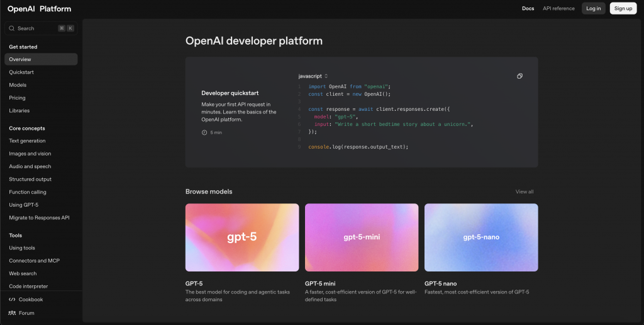Click the Developer quickstart heading
This screenshot has height=325, width=644.
click(x=230, y=93)
